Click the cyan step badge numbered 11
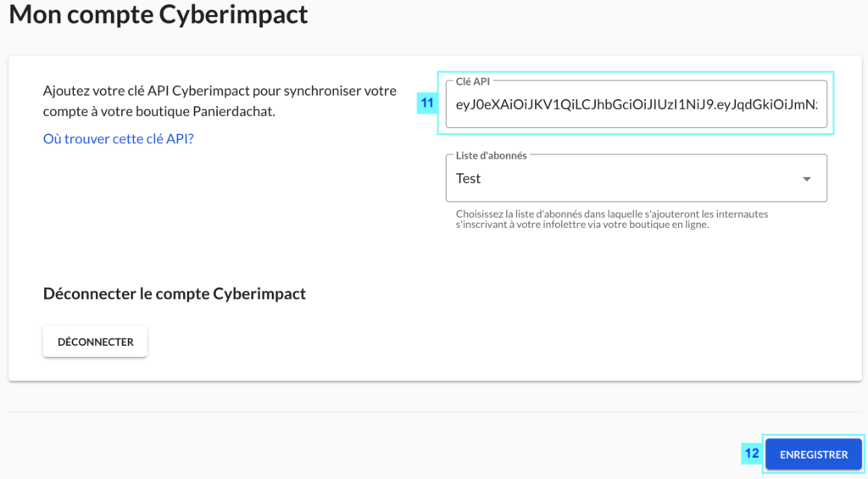The image size is (868, 479). coord(427,103)
